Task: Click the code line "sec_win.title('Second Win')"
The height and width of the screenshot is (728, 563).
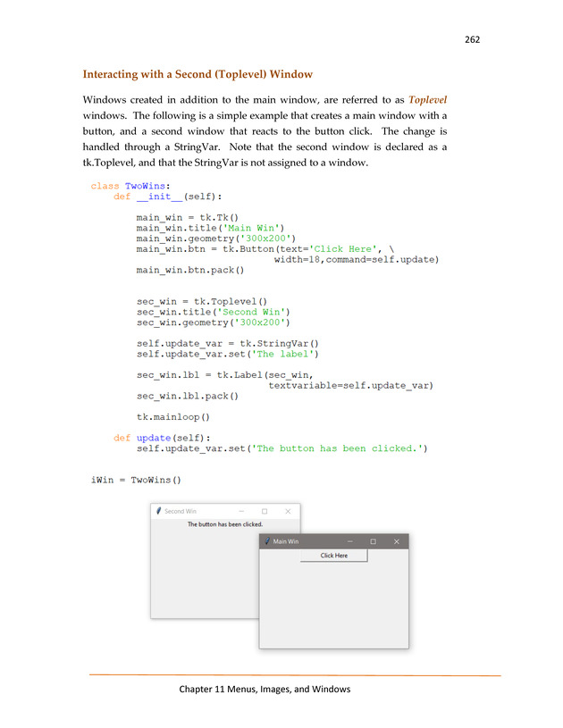Action: [x=214, y=312]
